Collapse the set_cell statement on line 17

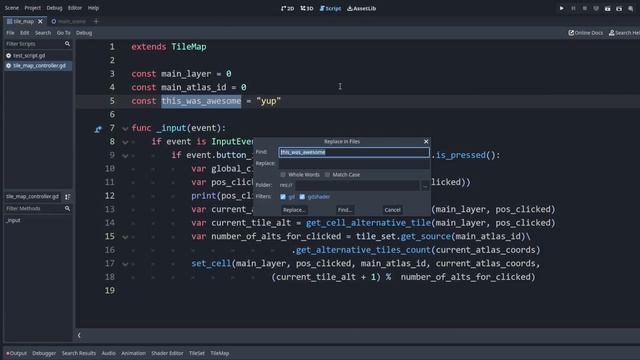(x=125, y=264)
